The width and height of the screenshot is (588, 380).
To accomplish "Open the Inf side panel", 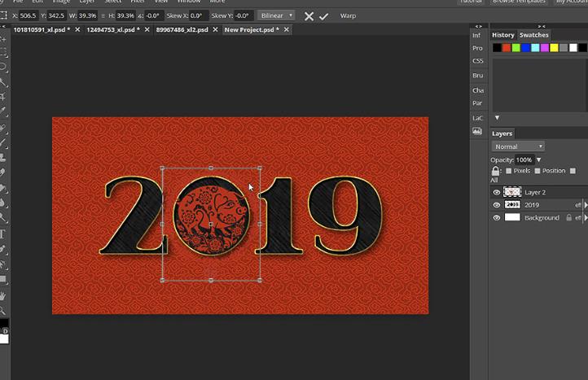I will tap(476, 35).
